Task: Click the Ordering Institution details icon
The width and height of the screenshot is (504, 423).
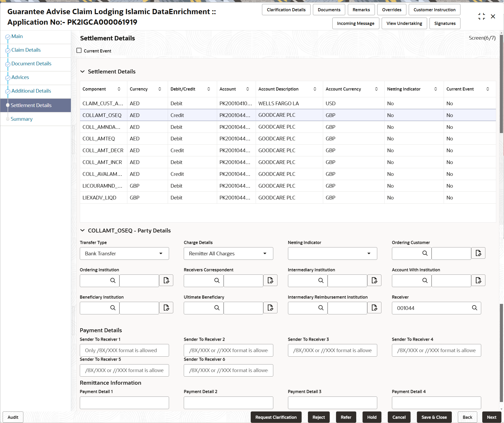Action: click(x=166, y=280)
